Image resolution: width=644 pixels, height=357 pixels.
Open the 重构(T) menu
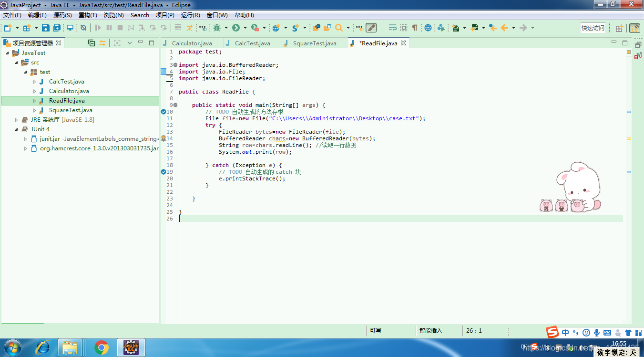coord(88,15)
